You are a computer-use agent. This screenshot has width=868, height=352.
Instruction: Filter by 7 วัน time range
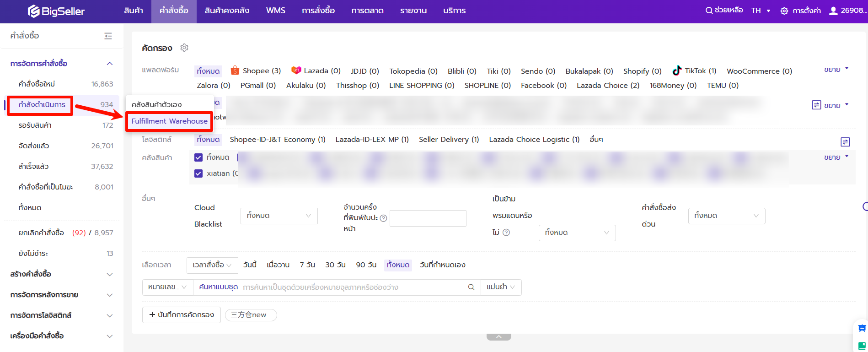pos(307,265)
